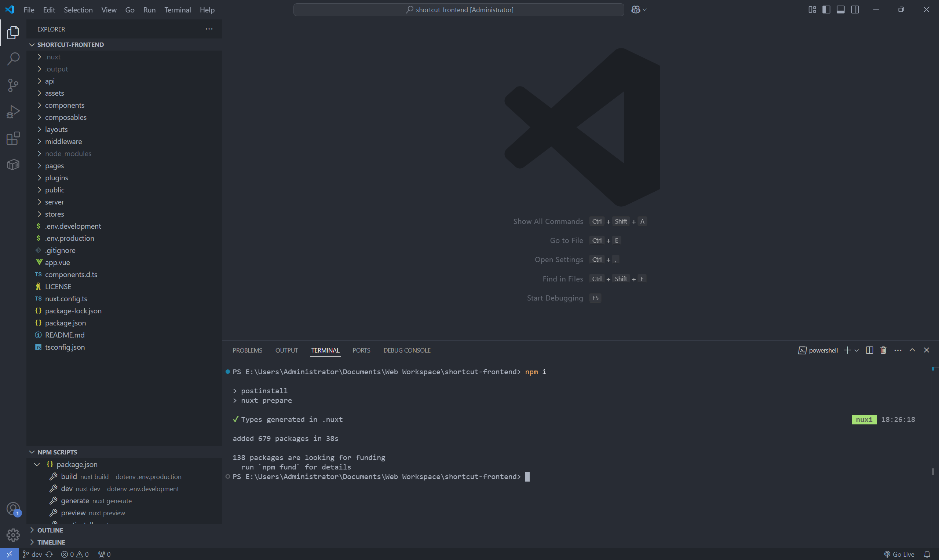Open the Search view icon
The width and height of the screenshot is (939, 560).
pos(13,59)
